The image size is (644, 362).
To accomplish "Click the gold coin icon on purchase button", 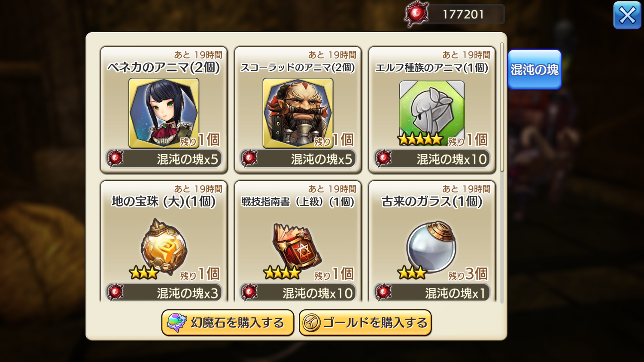I will pyautogui.click(x=311, y=323).
